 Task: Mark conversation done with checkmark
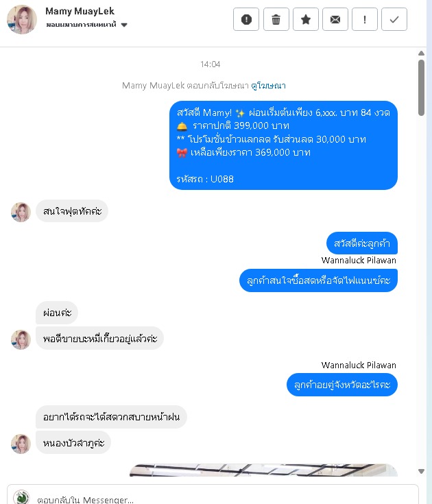[x=394, y=20]
